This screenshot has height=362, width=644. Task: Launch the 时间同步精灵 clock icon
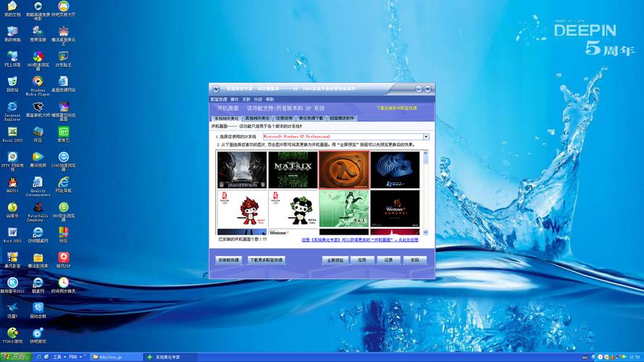(x=63, y=285)
